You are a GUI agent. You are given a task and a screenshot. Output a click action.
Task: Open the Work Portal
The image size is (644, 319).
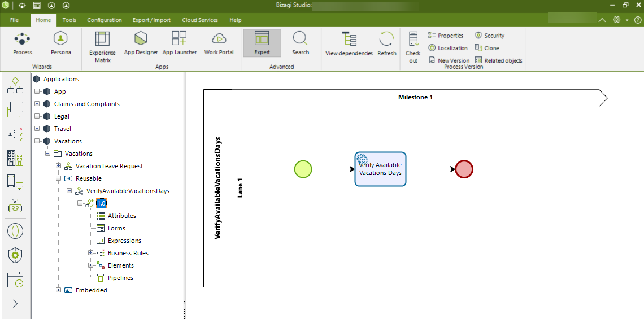click(219, 43)
